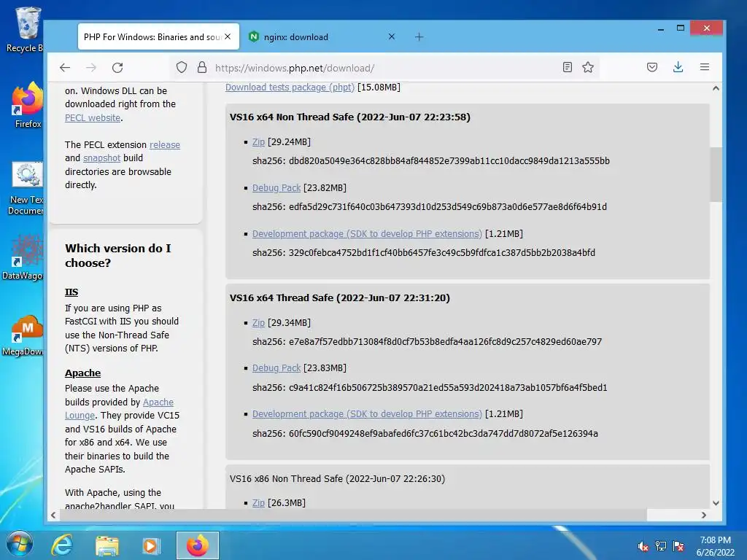Click the horizontal scrollbar right arrow
Viewport: 747px width, 560px height.
(x=704, y=515)
